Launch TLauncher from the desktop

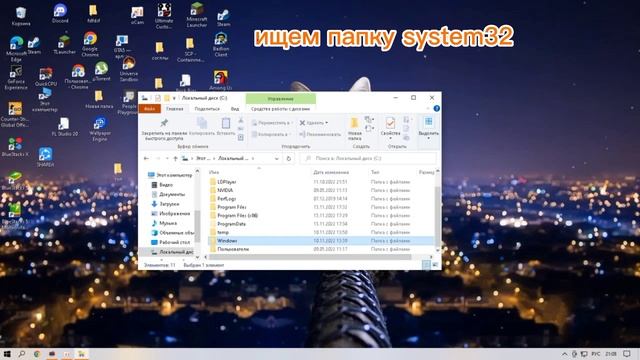64,45
